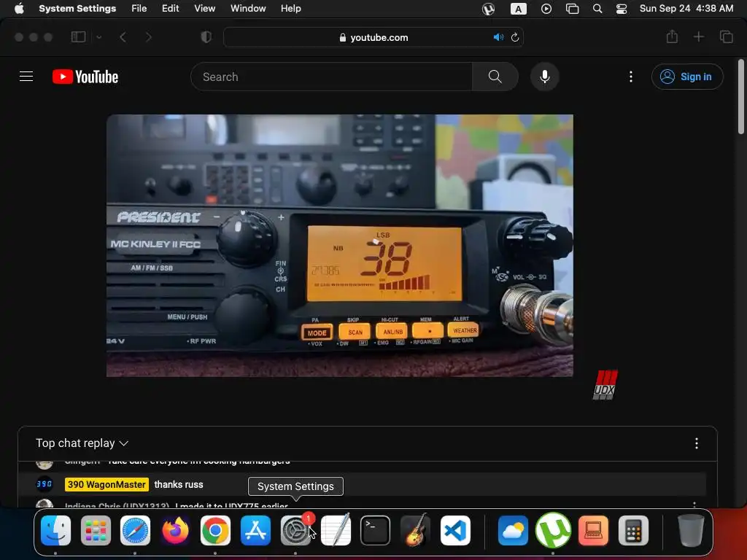Go back in Safari history

coord(123,36)
